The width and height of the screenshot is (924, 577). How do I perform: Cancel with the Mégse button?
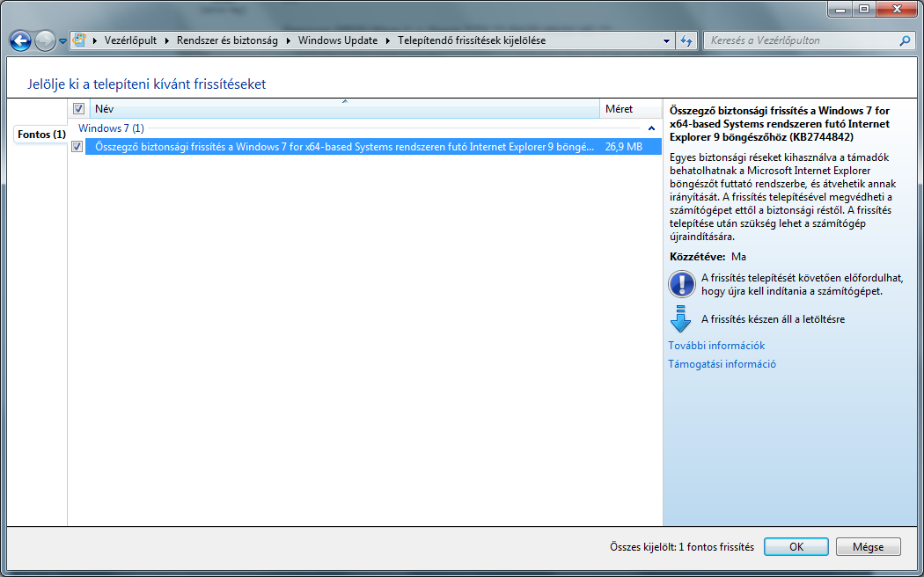click(868, 547)
